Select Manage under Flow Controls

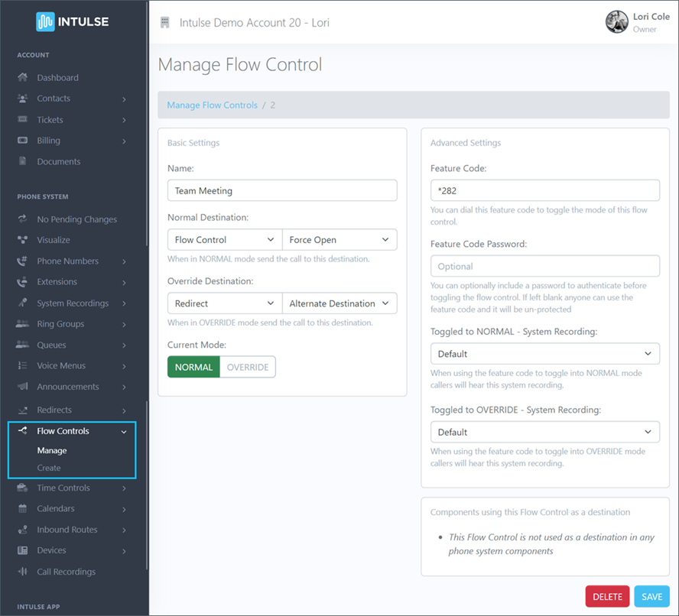(51, 450)
